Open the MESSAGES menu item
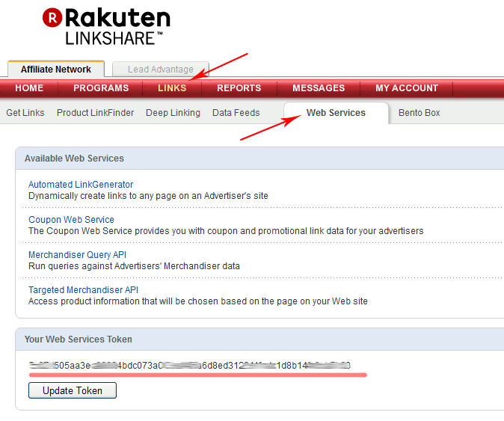 (x=319, y=87)
